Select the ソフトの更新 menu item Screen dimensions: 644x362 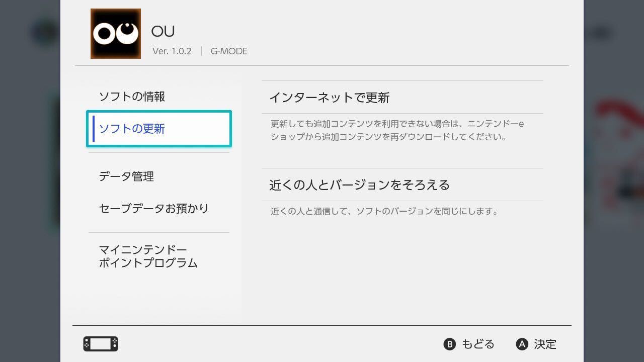pos(159,129)
